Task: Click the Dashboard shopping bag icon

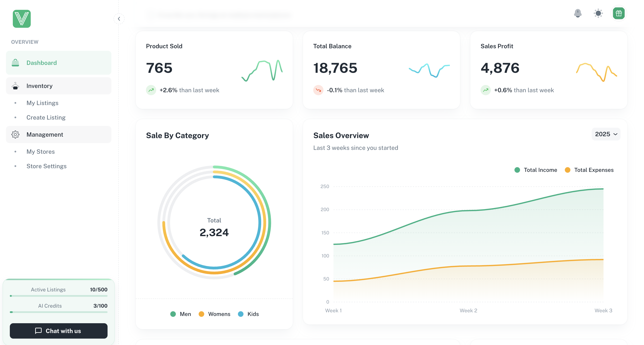Action: coord(15,63)
